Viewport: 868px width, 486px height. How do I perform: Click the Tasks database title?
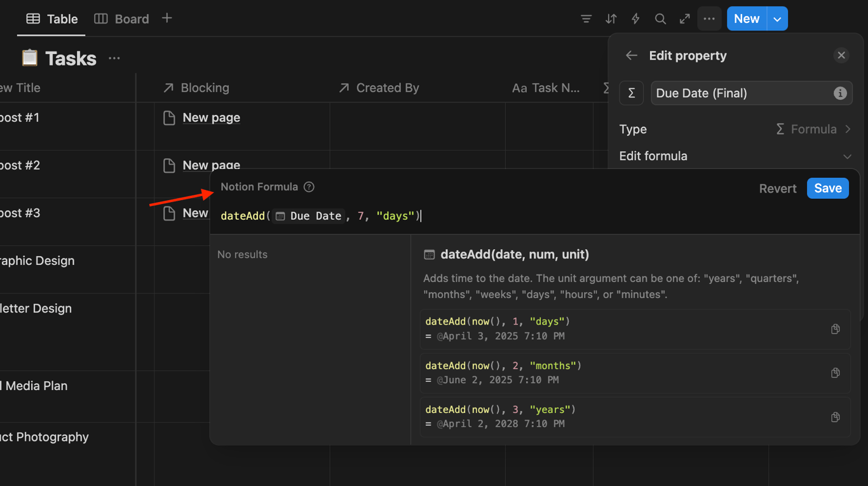[71, 58]
